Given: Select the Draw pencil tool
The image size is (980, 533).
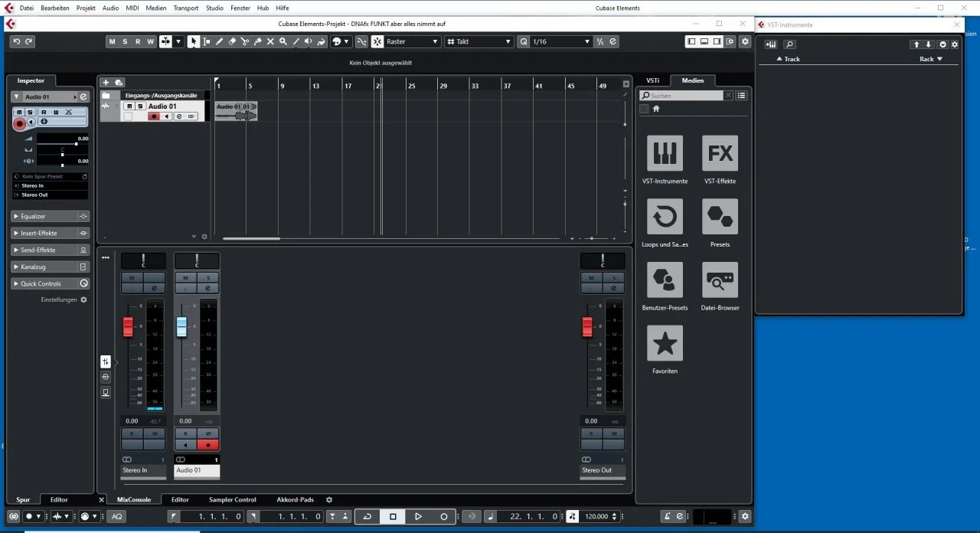Looking at the screenshot, I should pyautogui.click(x=219, y=41).
